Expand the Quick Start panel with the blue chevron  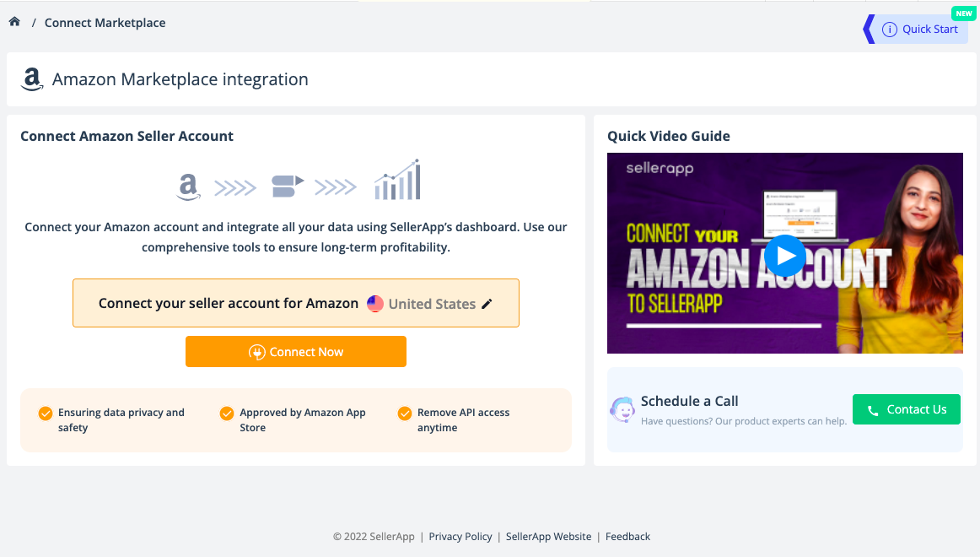(869, 30)
